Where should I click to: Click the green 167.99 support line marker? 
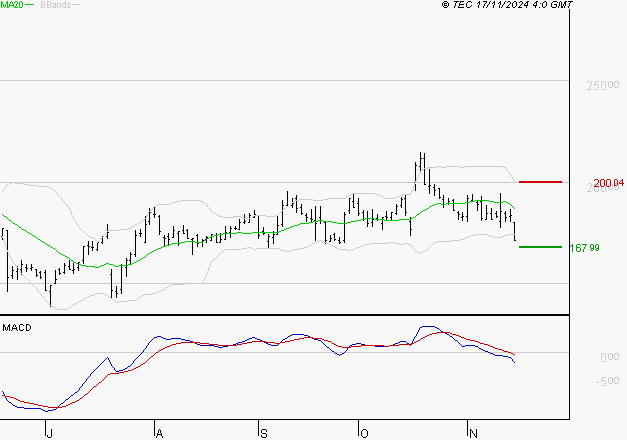pyautogui.click(x=540, y=246)
